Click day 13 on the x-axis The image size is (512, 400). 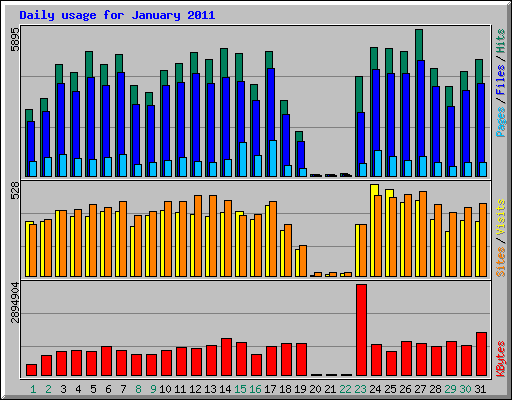pos(210,389)
